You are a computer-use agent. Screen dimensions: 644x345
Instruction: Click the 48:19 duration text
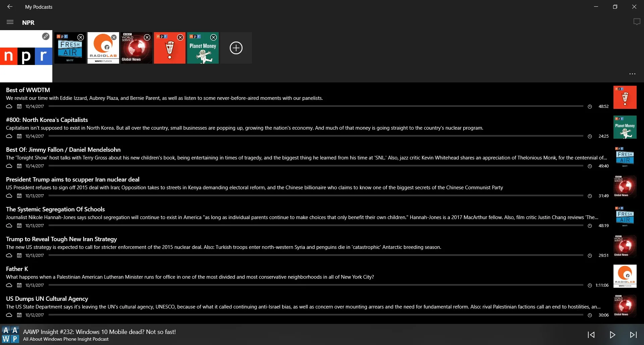pos(603,226)
